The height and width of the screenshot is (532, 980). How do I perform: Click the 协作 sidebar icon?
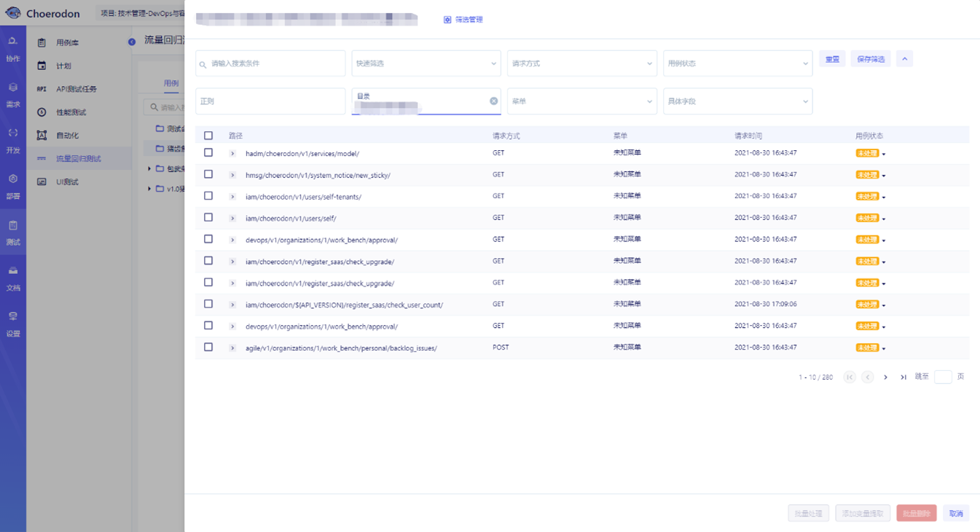[x=13, y=42]
